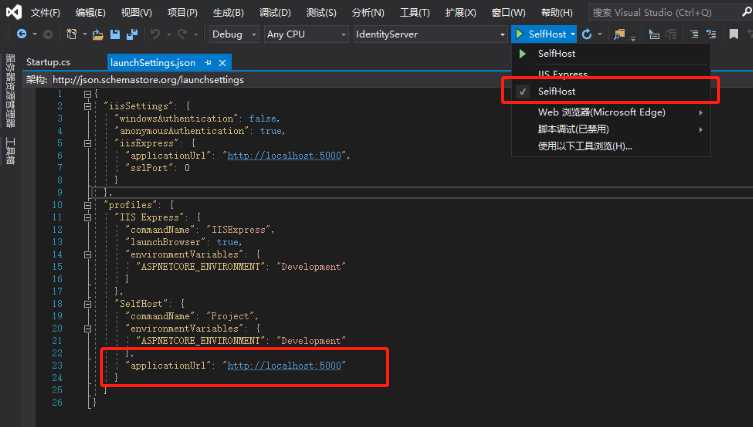
Task: Open the Debug configuration dropdown
Action: coord(234,35)
